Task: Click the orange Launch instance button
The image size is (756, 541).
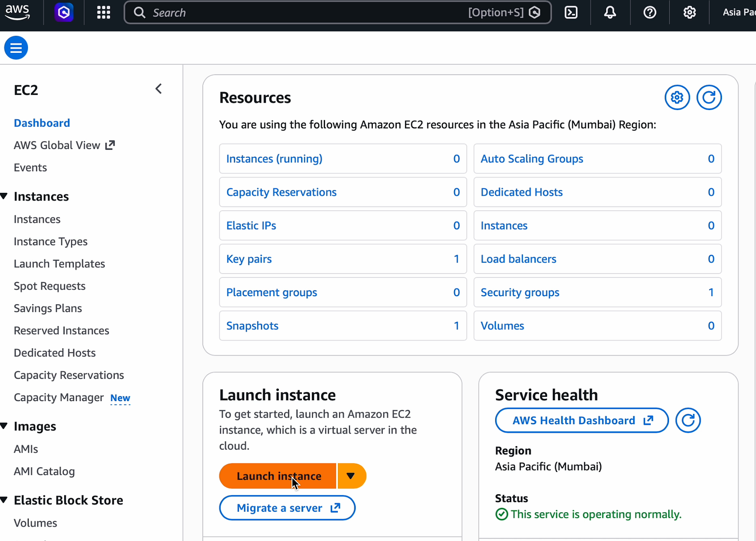Action: click(x=278, y=476)
